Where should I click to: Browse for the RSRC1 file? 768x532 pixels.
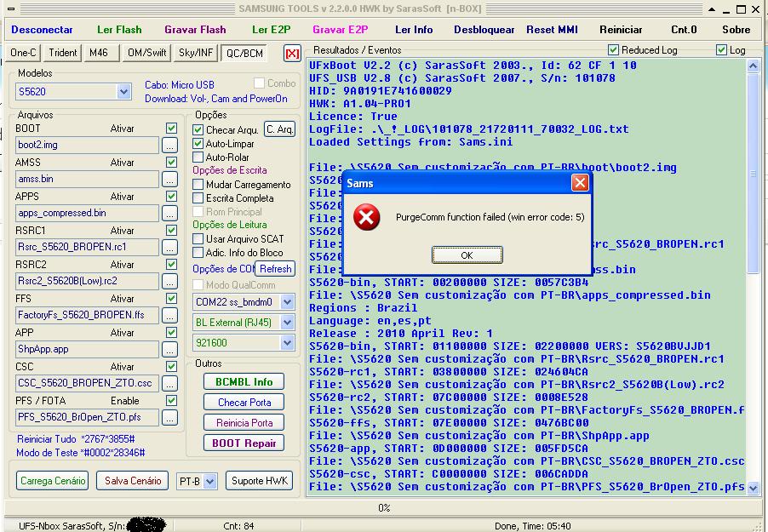[169, 248]
